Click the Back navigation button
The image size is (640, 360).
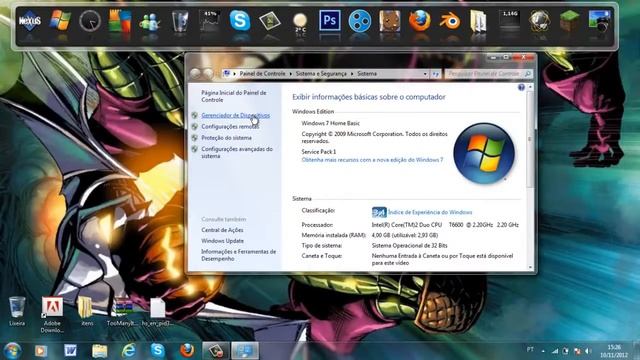click(196, 74)
